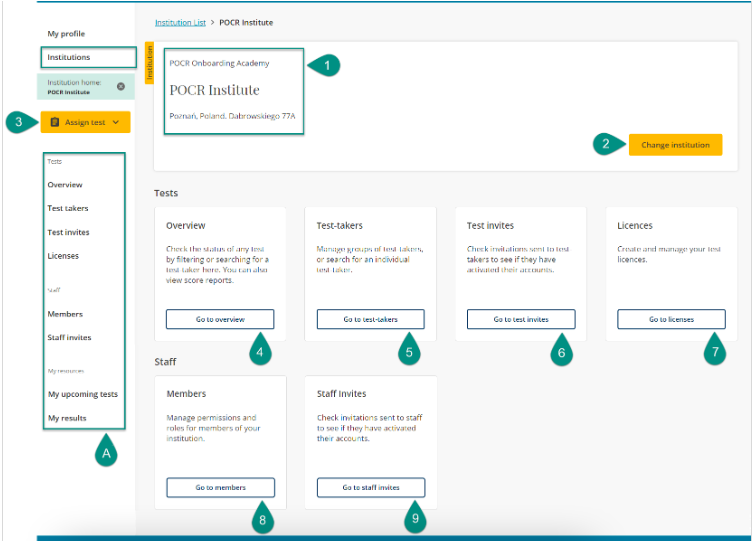Go to Test takers in sidebar

[x=68, y=208]
